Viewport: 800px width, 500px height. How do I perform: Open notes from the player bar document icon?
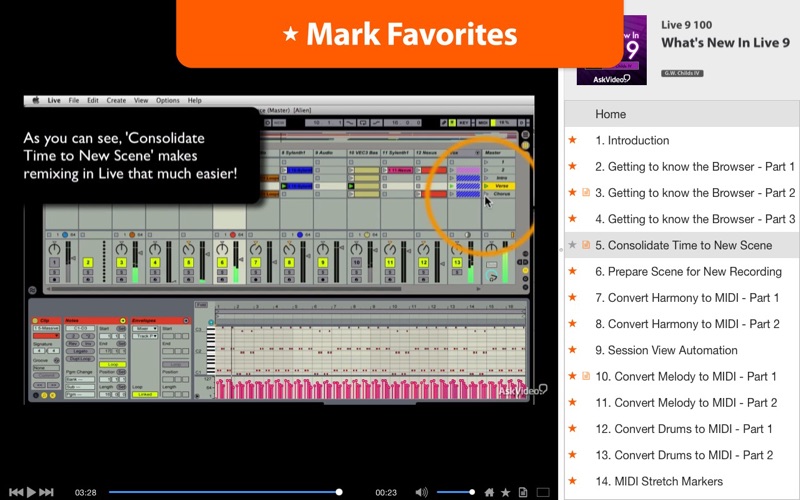click(522, 492)
